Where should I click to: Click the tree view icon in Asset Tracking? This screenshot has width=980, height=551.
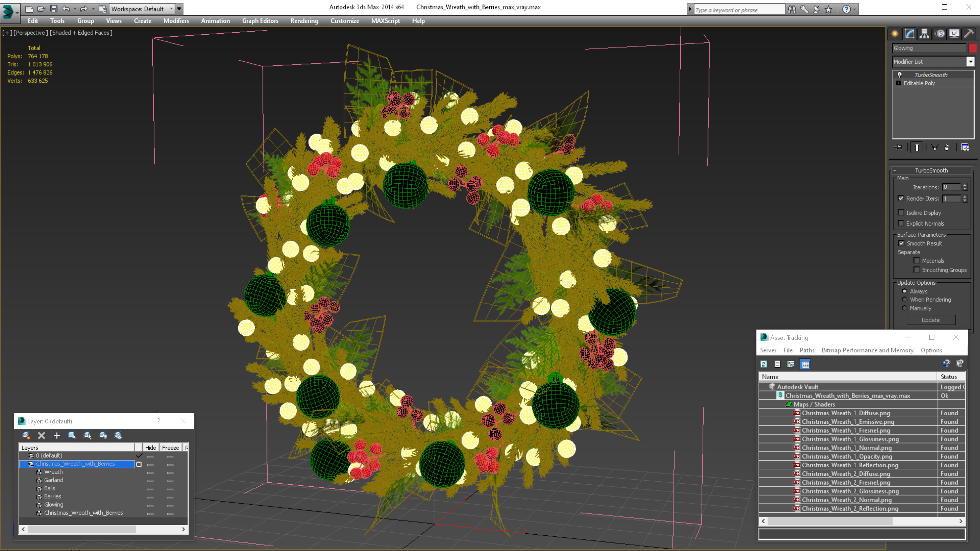791,364
